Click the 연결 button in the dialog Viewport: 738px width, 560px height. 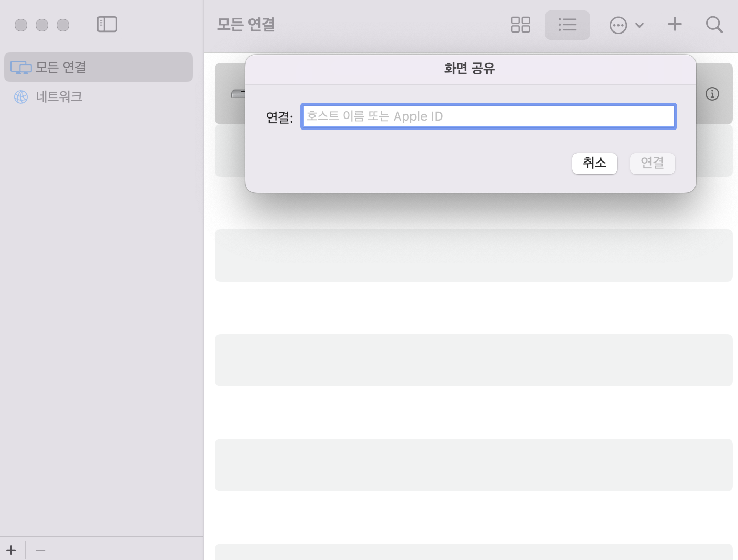[x=652, y=163]
